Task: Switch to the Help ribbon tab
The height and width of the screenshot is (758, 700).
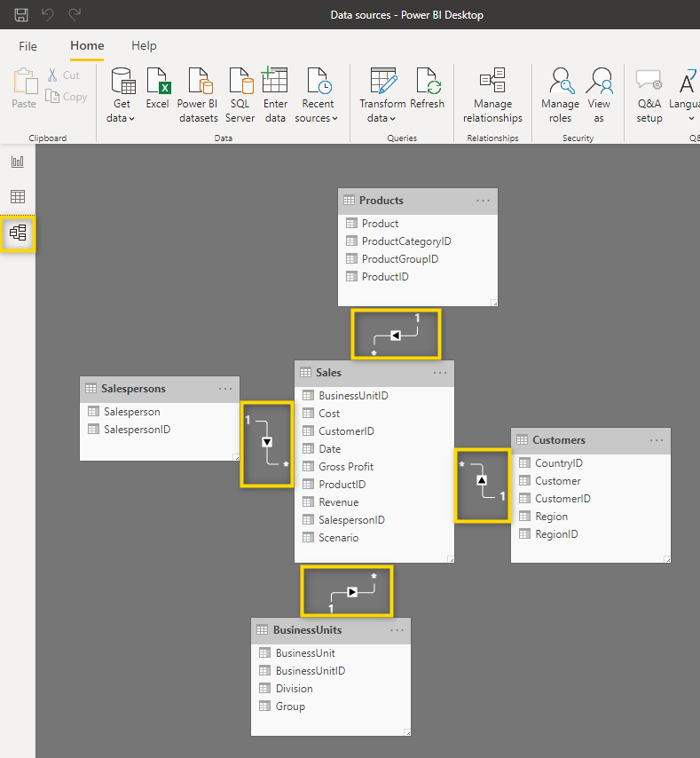Action: [144, 45]
